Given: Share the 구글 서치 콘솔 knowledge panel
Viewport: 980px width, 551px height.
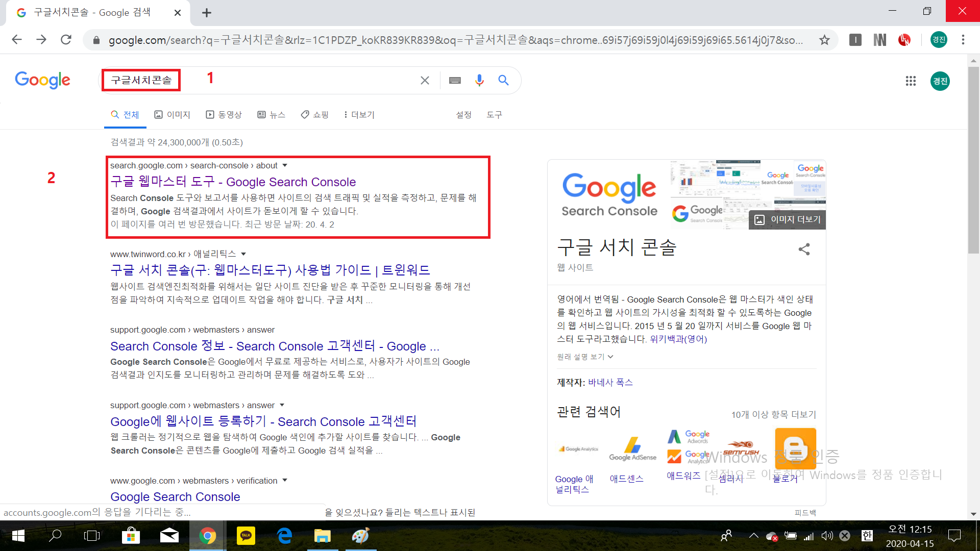Looking at the screenshot, I should [804, 249].
